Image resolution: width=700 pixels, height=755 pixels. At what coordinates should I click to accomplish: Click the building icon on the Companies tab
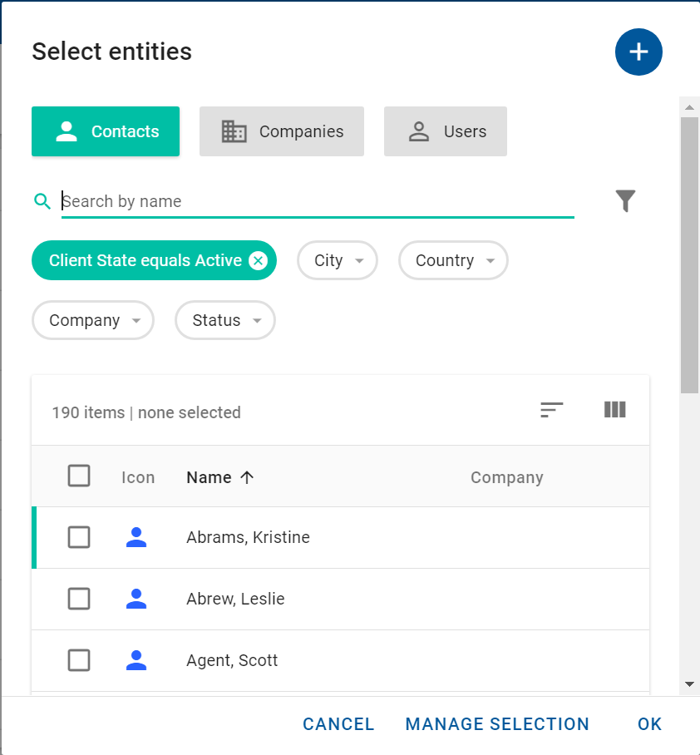(234, 131)
